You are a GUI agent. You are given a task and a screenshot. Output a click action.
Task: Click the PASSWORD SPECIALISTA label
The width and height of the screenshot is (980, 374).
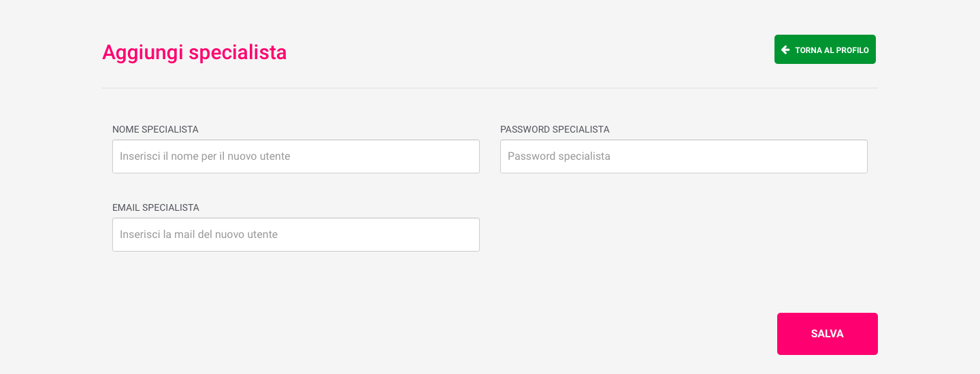pyautogui.click(x=555, y=129)
